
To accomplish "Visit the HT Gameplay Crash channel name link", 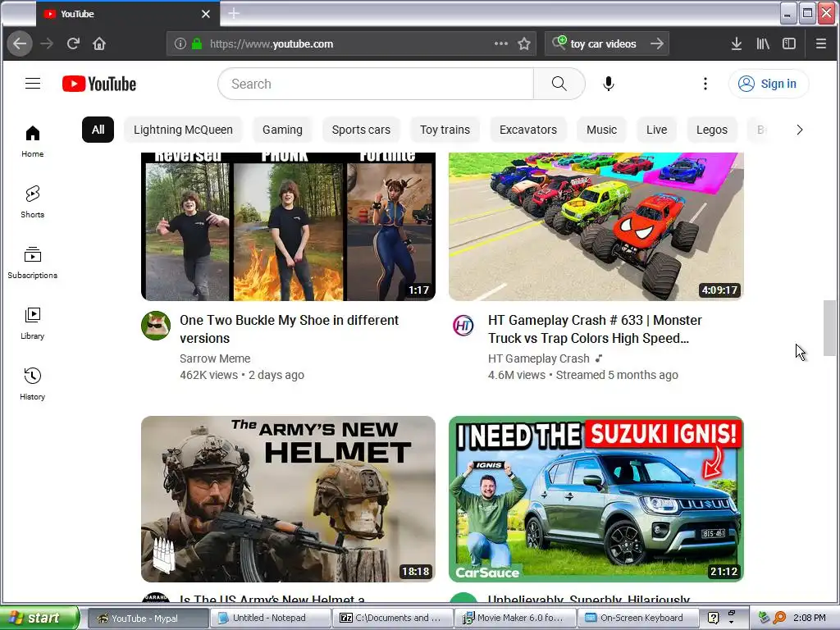I will coord(538,358).
